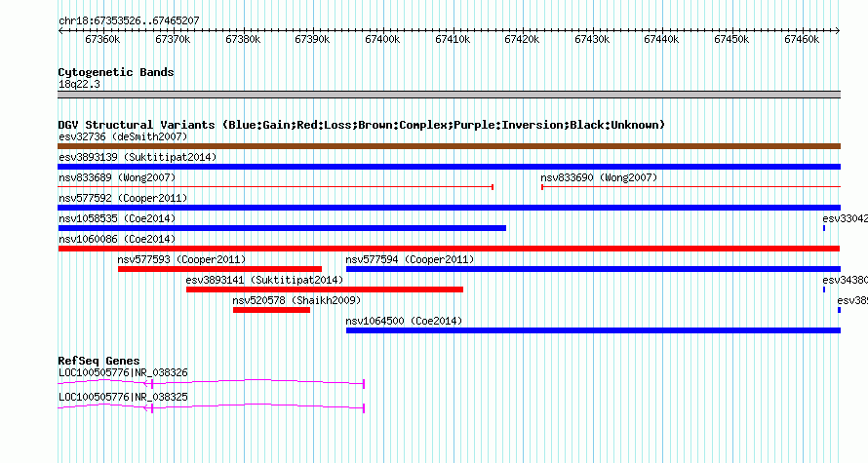Click the 67380k ruler tick label
This screenshot has height=463, width=868.
click(x=243, y=39)
